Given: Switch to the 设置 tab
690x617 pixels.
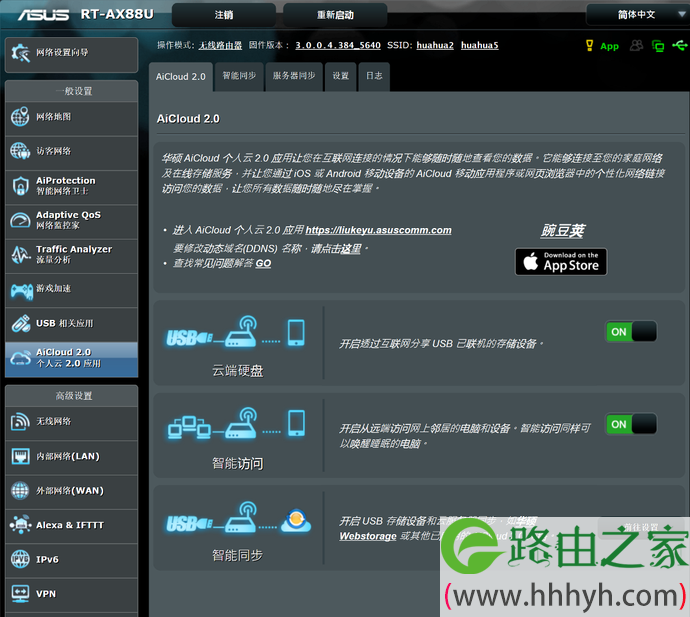Looking at the screenshot, I should (341, 76).
